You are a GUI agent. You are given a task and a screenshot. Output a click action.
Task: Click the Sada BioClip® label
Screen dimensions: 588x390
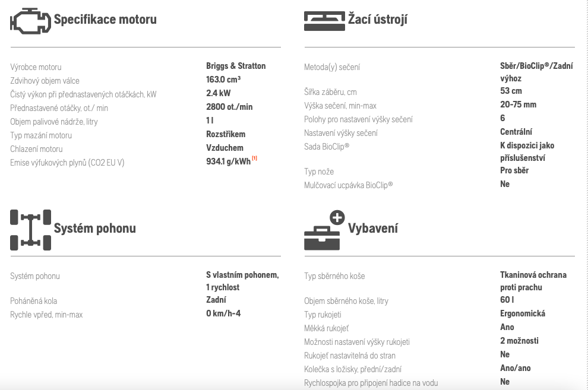[327, 147]
